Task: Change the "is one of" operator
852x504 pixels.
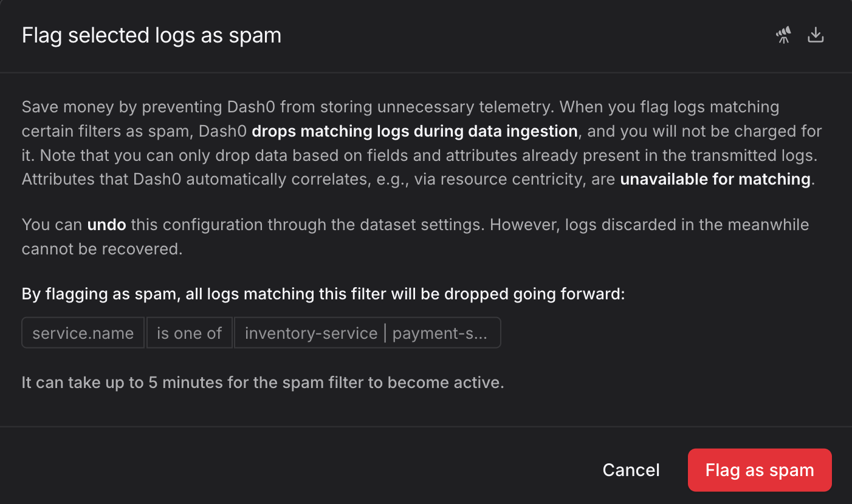Action: coord(189,332)
